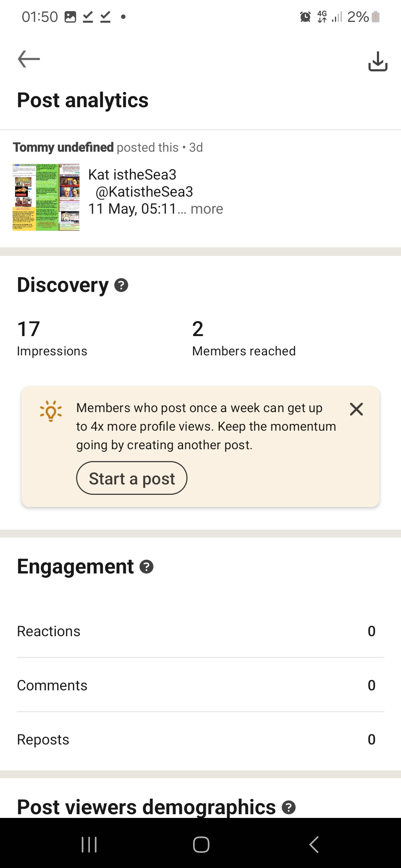Viewport: 401px width, 868px height.
Task: Open the Comments row
Action: (x=200, y=685)
